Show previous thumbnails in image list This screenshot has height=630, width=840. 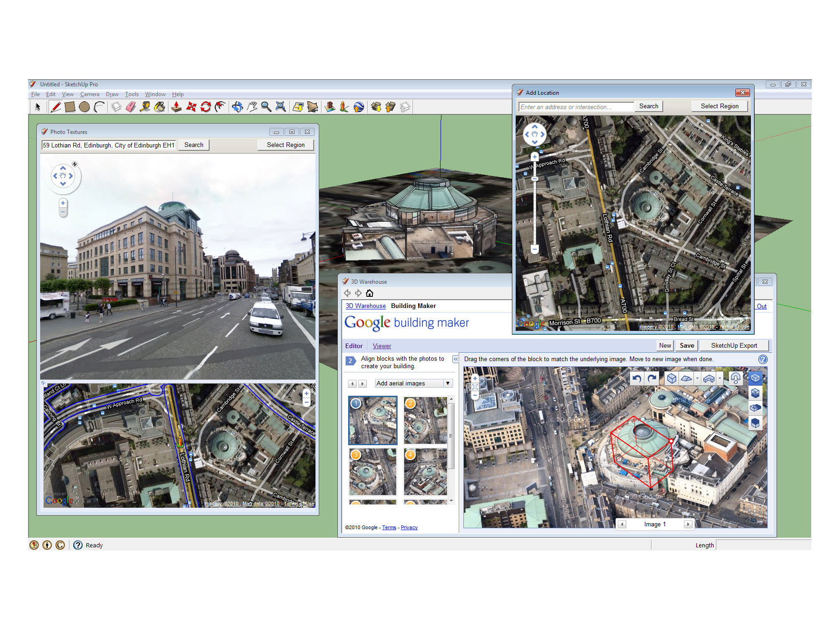coord(352,384)
